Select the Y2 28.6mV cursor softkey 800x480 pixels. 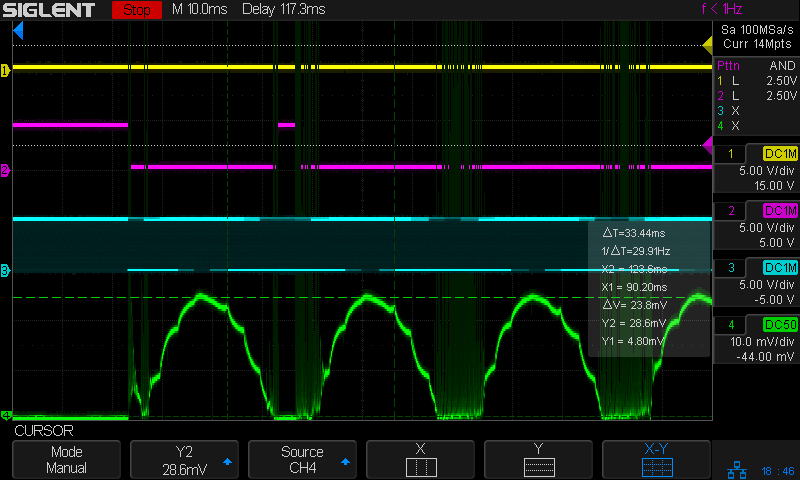point(184,460)
